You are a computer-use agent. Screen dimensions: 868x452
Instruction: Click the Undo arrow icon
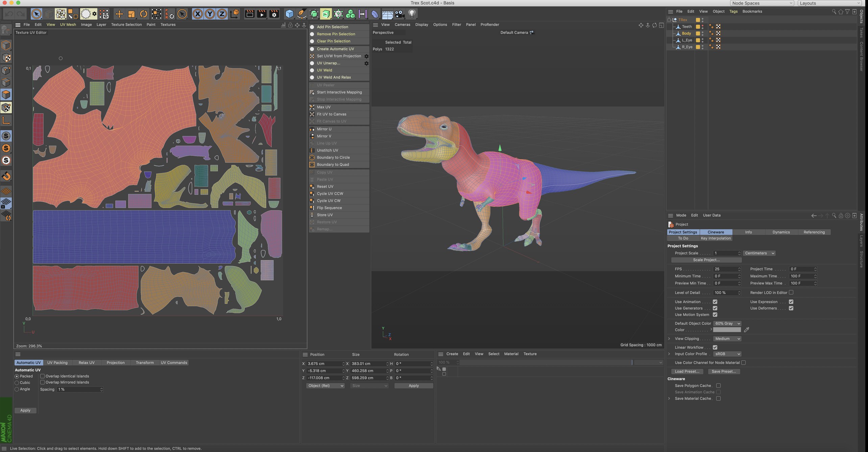click(9, 14)
